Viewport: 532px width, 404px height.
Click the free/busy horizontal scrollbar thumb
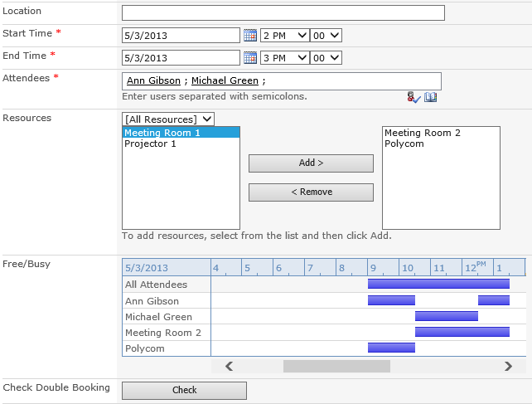336,366
